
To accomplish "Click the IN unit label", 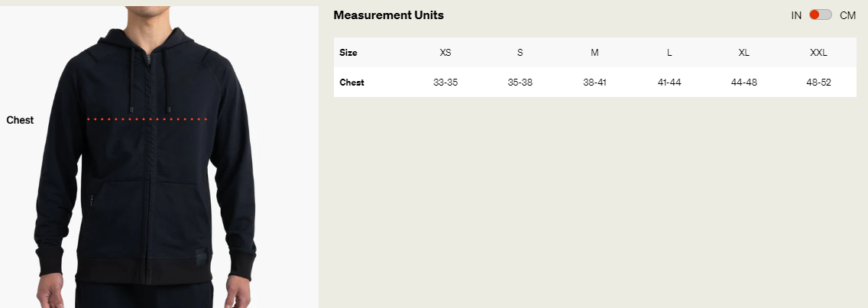I will (797, 15).
